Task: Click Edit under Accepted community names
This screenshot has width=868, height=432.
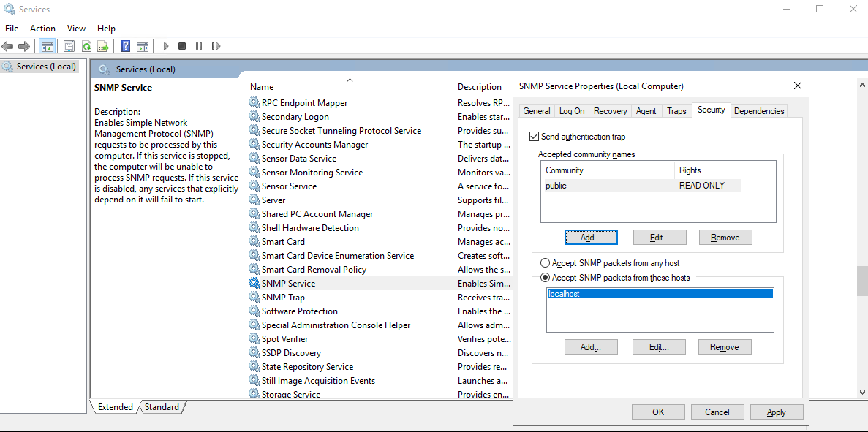Action: click(660, 238)
